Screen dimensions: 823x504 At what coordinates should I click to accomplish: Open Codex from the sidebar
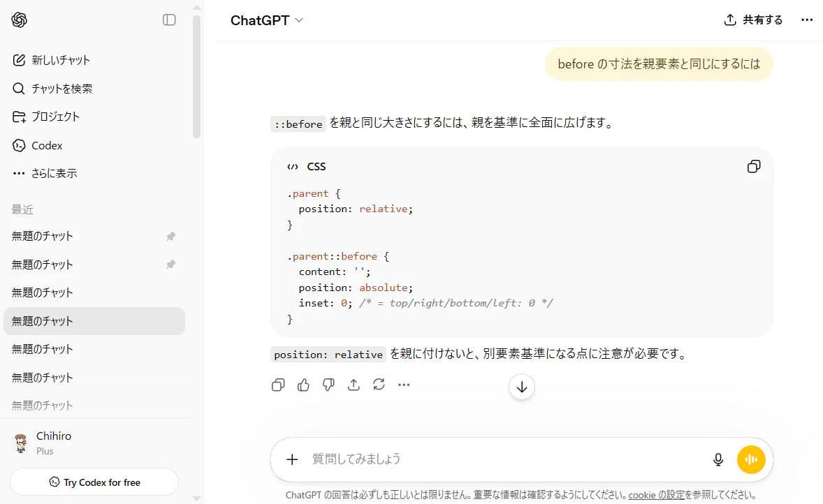click(94, 145)
